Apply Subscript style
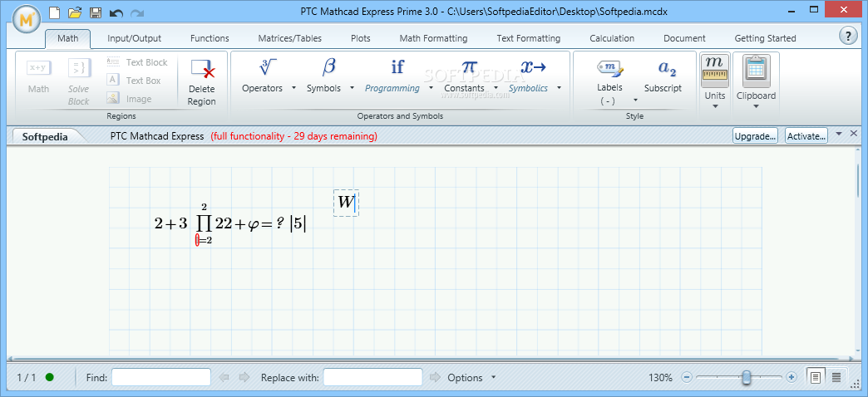This screenshot has width=868, height=397. coord(663,76)
